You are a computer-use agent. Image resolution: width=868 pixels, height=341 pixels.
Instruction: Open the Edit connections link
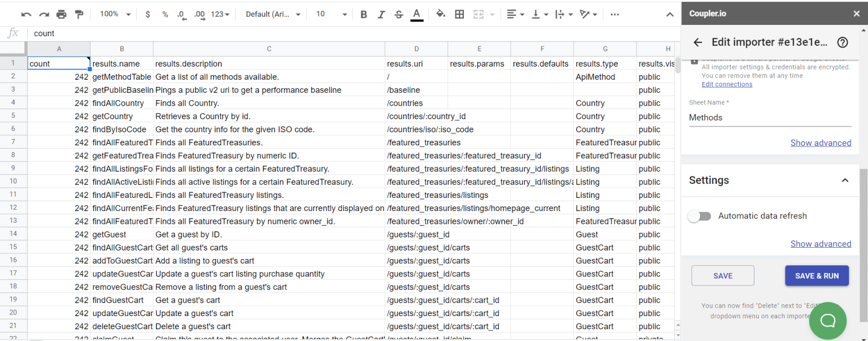[727, 84]
